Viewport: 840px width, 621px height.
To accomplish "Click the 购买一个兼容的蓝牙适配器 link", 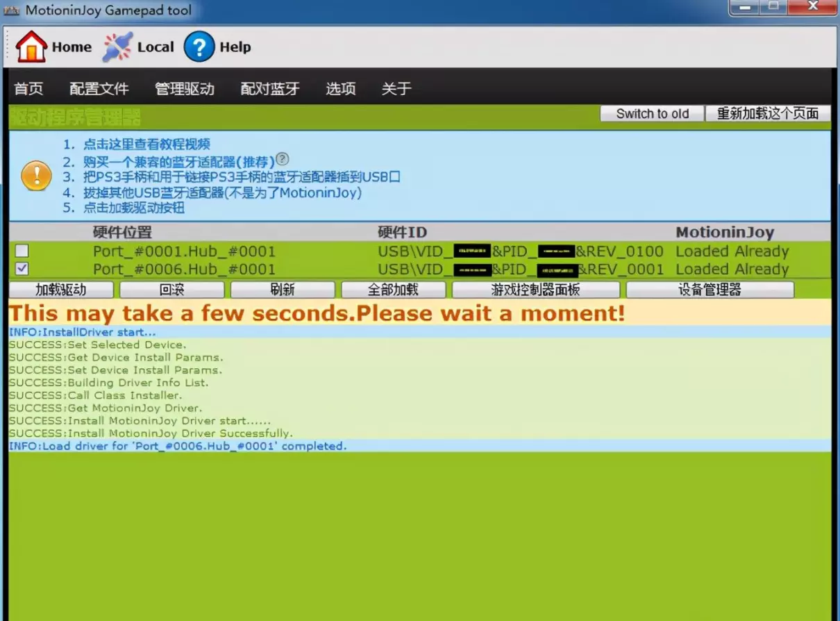I will pyautogui.click(x=179, y=162).
